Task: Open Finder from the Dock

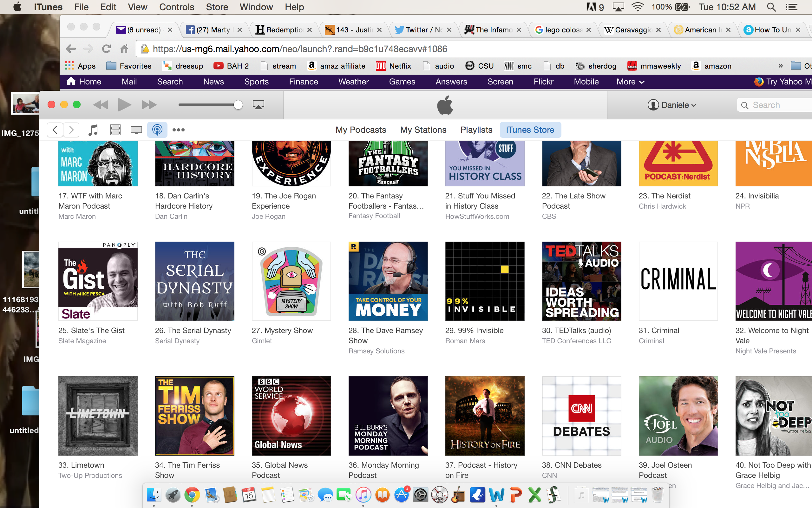Action: [x=154, y=495]
